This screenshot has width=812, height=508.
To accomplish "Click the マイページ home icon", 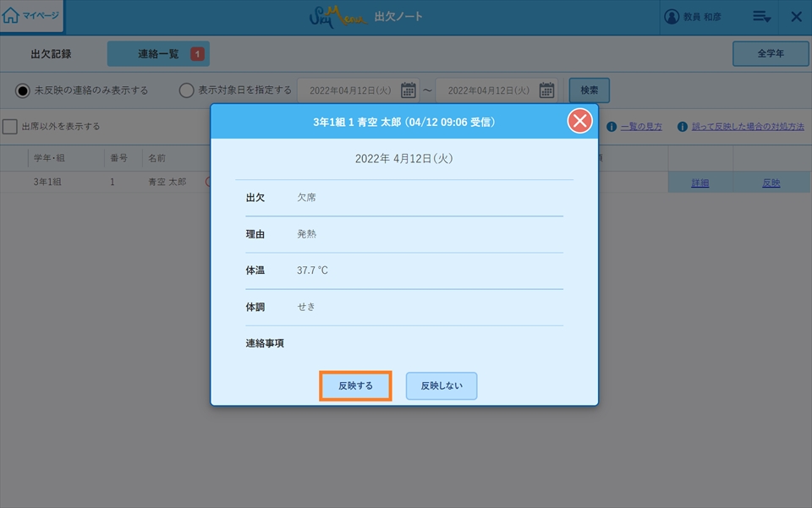I will pos(12,16).
